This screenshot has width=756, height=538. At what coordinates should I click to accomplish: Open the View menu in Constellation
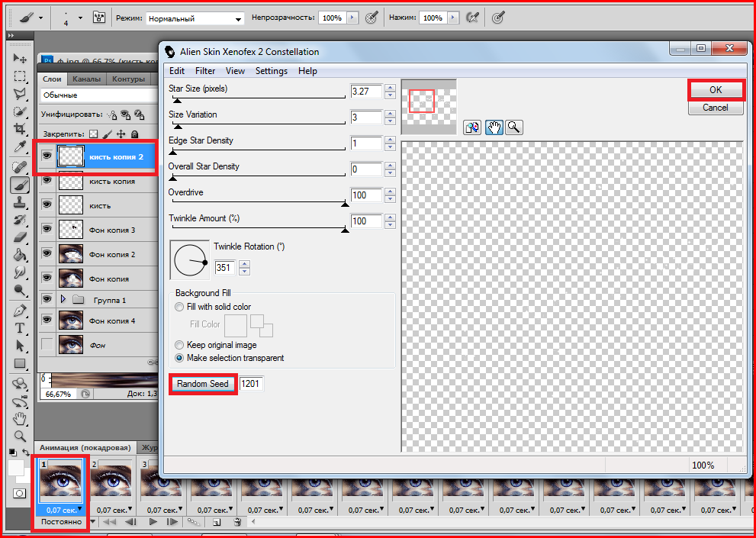235,71
